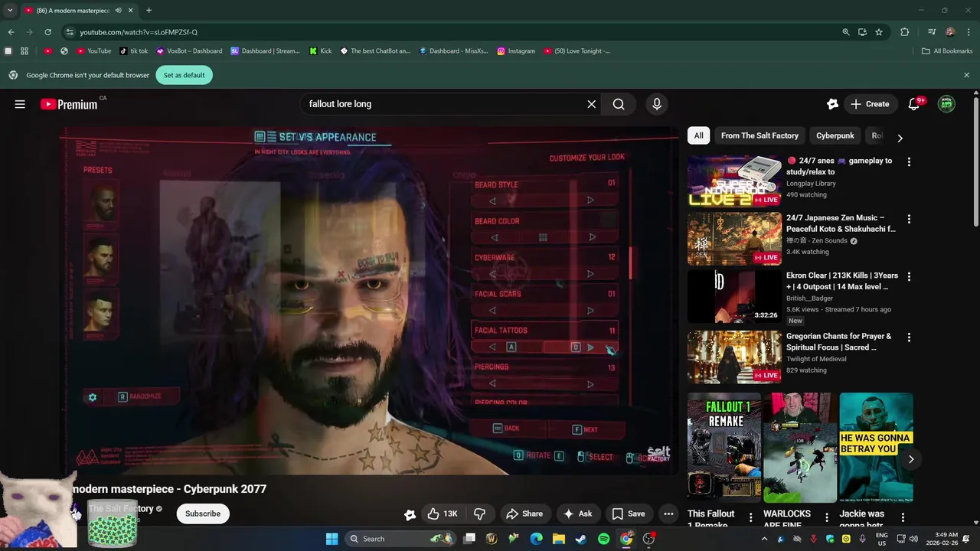
Task: Open Chrome apps grid in bookmarks bar
Action: (24, 51)
